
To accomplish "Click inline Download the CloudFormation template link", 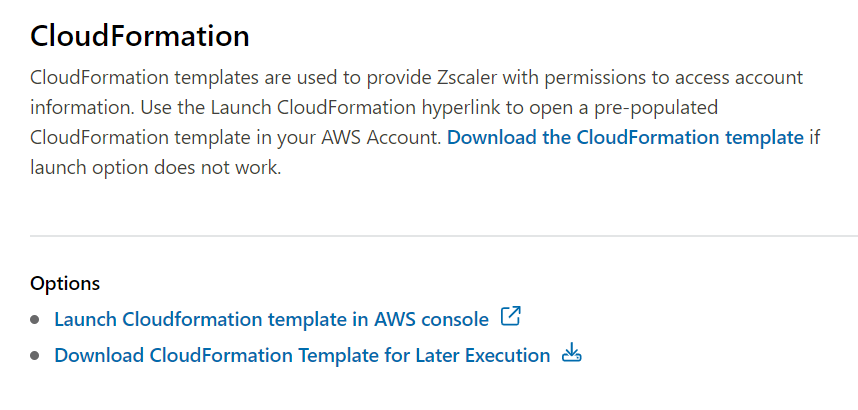I will click(x=625, y=137).
